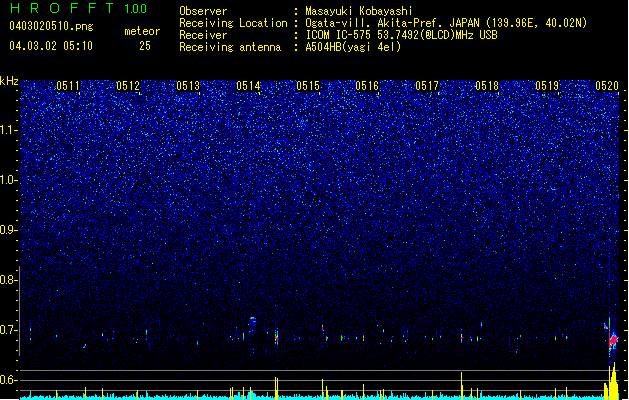The image size is (629, 400).
Task: Click the 0519 time marker
Action: click(547, 86)
